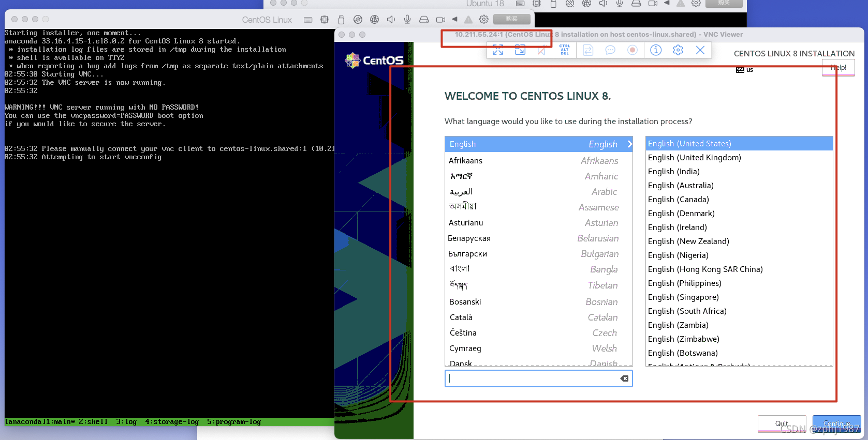Image resolution: width=868 pixels, height=440 pixels.
Task: Select Català in the language list
Action: point(538,317)
